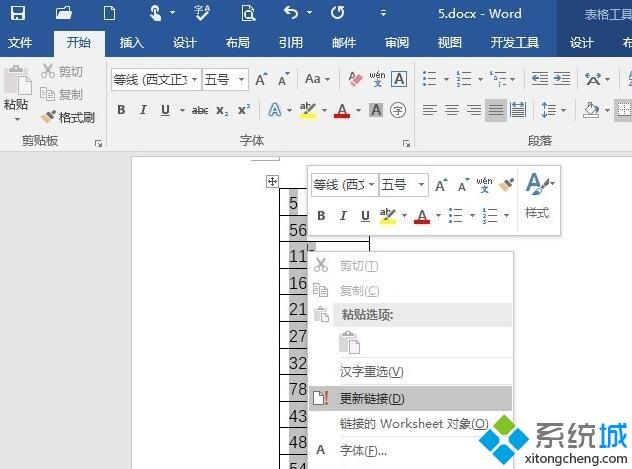632x469 pixels.
Task: Choose 汉字重选(V) in context menu
Action: click(x=410, y=371)
